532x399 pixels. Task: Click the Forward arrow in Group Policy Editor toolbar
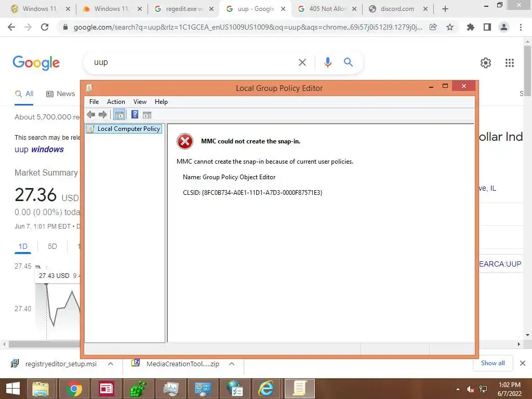[x=102, y=115]
